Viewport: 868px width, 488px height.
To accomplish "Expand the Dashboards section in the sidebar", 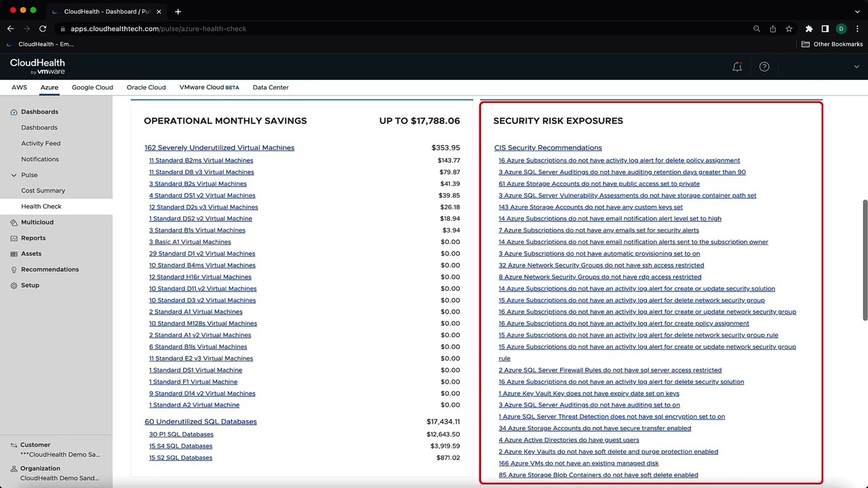I will [39, 112].
